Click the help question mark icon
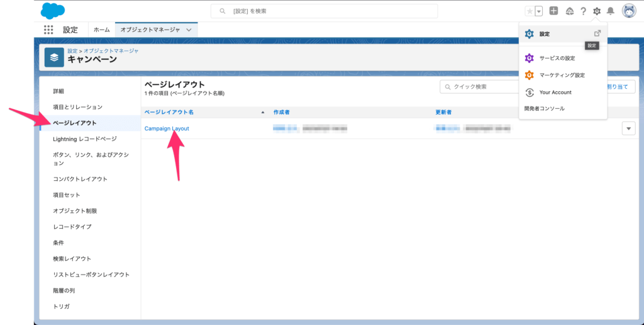This screenshot has height=325, width=644. 583,11
